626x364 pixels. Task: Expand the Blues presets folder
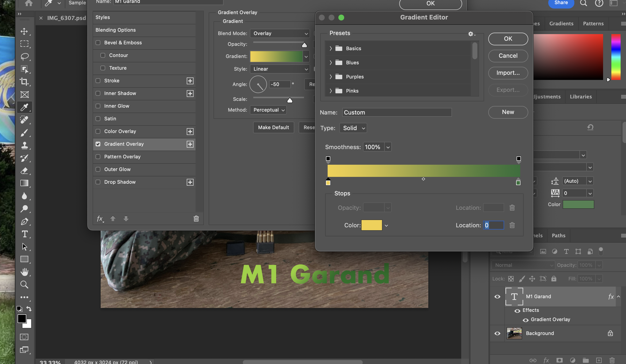331,63
